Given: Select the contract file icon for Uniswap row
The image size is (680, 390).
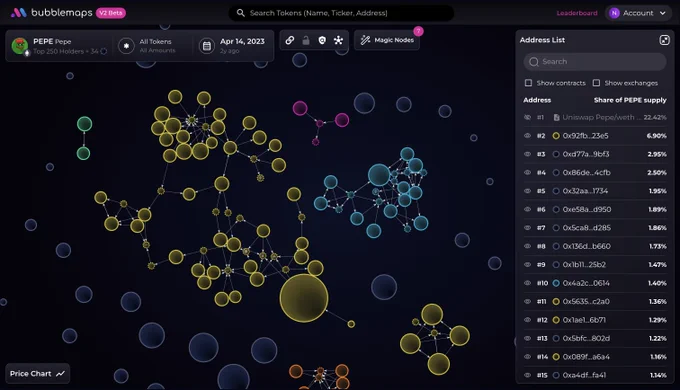Looking at the screenshot, I should point(556,117).
